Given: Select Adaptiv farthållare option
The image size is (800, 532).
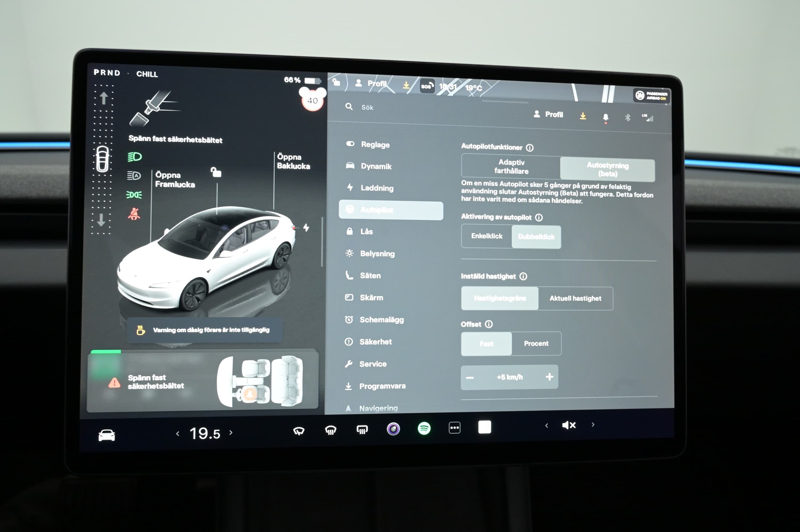Looking at the screenshot, I should 511,166.
